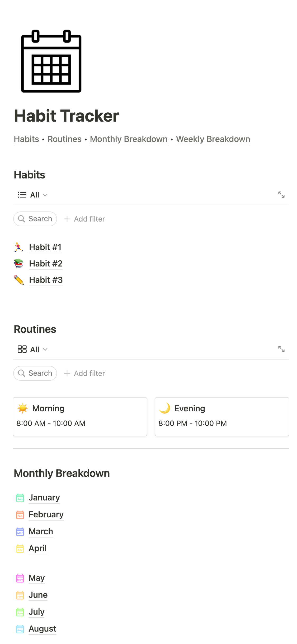
Task: Open the Habits 'All' view dropdown
Action: pos(33,195)
